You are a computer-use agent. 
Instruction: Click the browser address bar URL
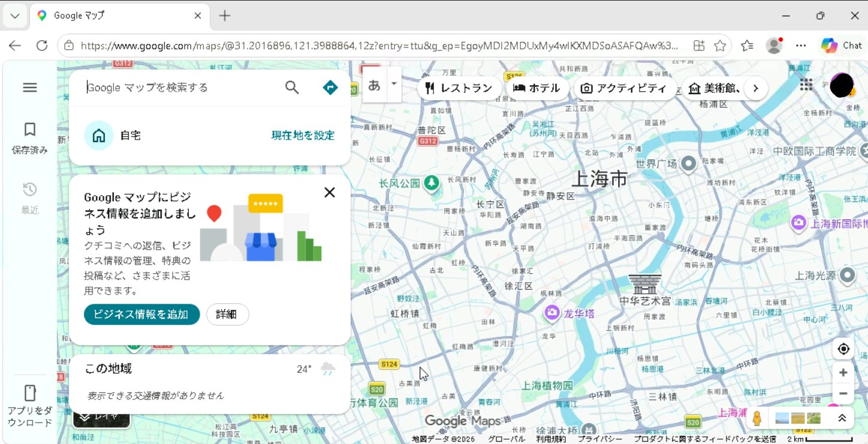pos(379,46)
